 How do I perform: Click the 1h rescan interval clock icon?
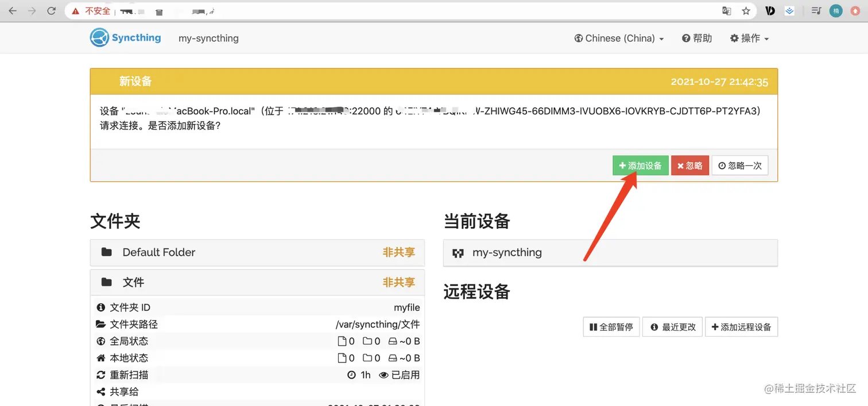(x=352, y=375)
